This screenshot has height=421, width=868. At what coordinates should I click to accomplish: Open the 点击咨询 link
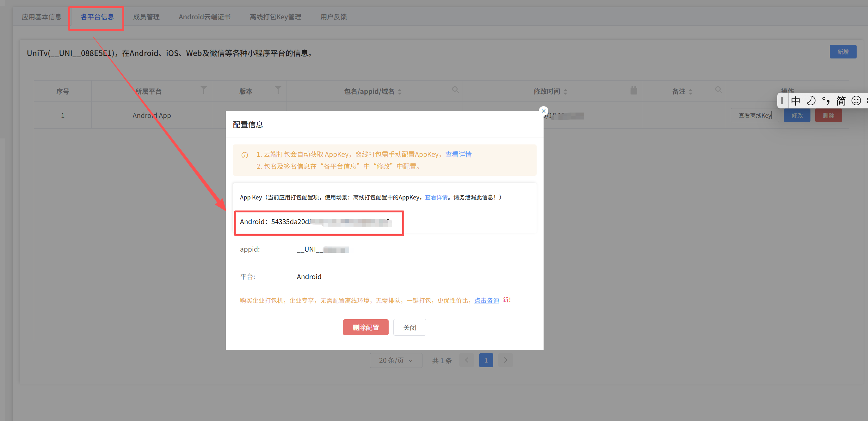[x=486, y=301]
